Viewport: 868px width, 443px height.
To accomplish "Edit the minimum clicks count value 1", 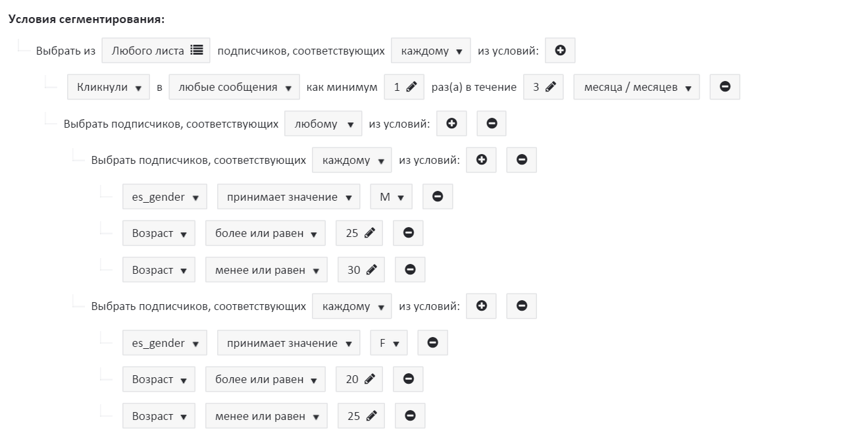I will click(404, 87).
